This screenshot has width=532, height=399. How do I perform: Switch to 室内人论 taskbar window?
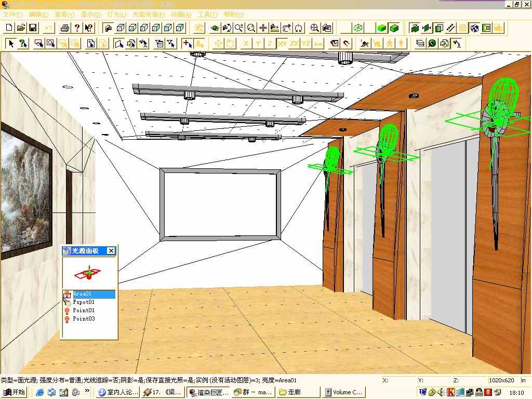tap(118, 392)
